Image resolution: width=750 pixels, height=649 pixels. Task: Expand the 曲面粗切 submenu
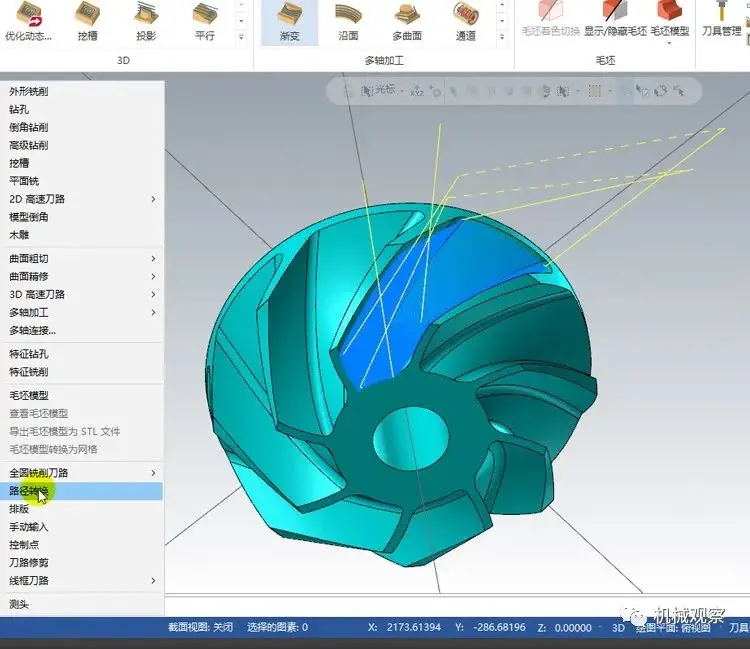[x=82, y=259]
